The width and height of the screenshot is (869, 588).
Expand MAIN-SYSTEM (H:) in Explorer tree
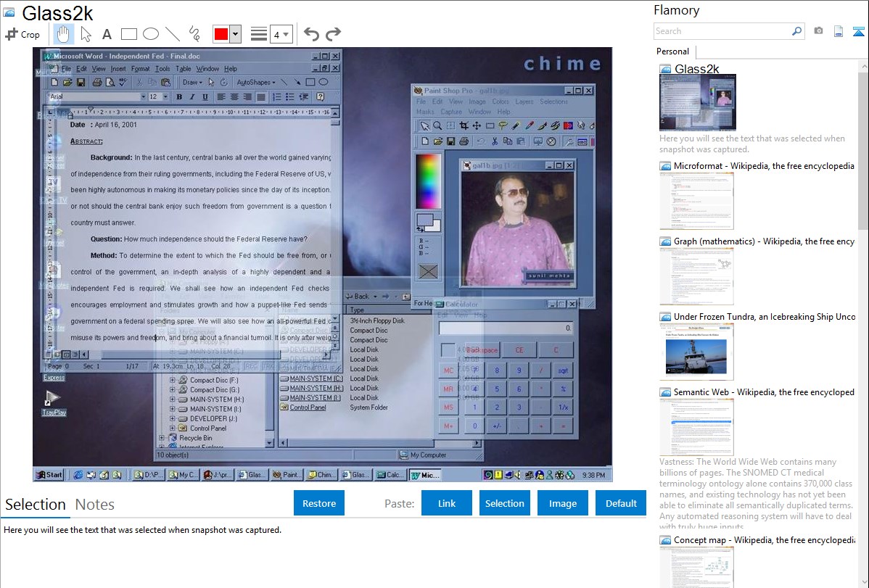point(173,399)
